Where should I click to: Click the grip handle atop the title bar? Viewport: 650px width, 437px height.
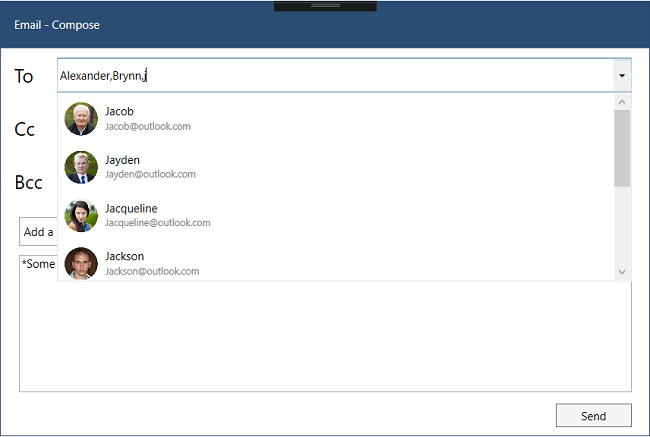[325, 6]
